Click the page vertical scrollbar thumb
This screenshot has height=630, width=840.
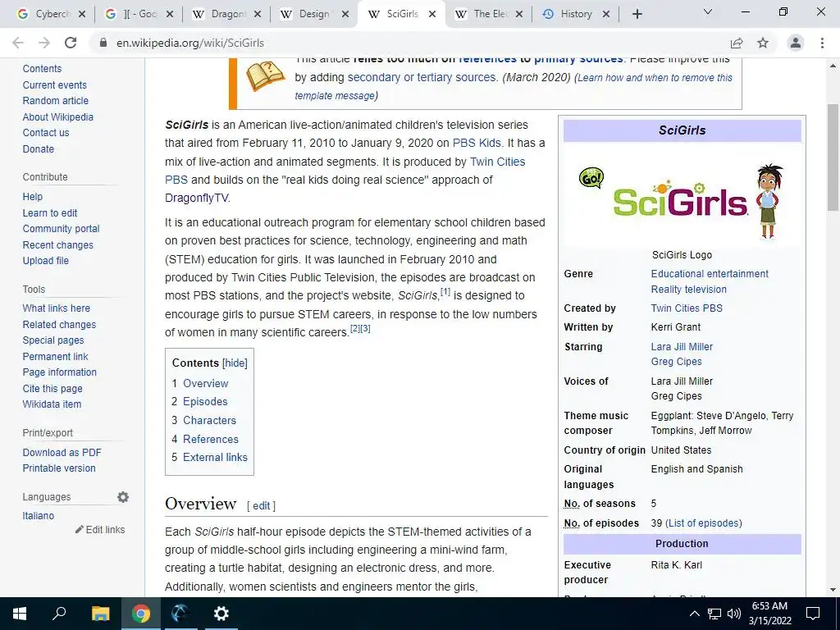[x=833, y=157]
